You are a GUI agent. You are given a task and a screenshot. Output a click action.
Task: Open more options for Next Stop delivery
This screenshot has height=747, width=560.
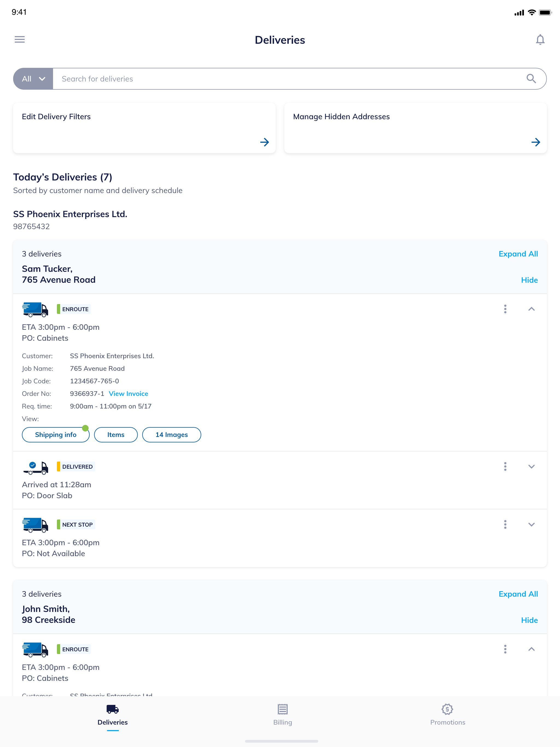coord(505,524)
